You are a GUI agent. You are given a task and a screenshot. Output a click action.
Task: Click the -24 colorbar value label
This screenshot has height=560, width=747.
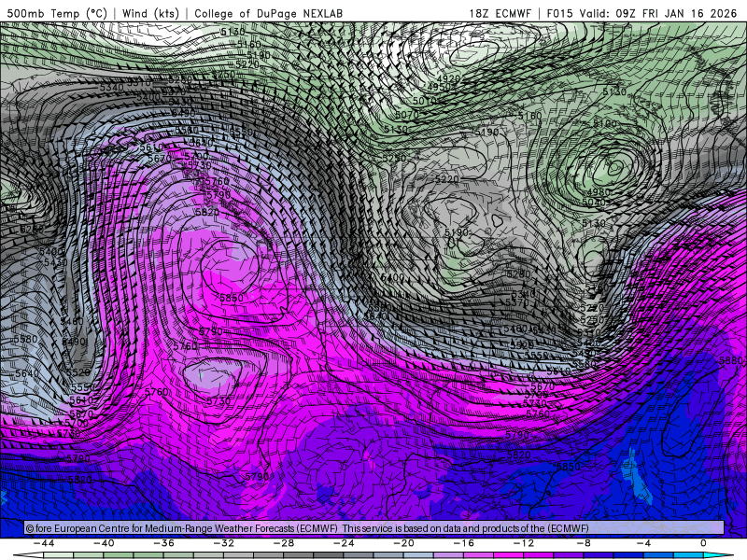(x=344, y=543)
